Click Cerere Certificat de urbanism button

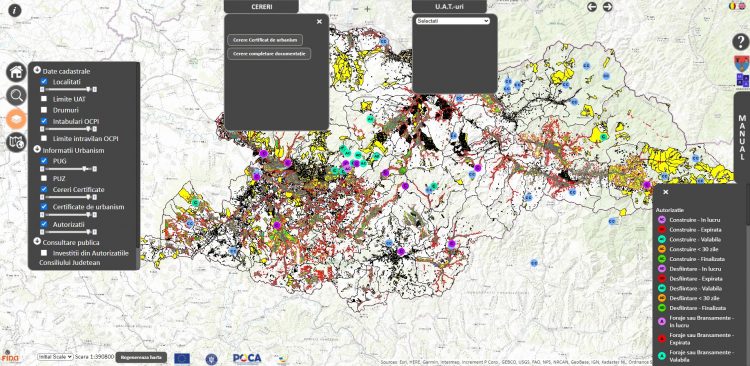[265, 40]
